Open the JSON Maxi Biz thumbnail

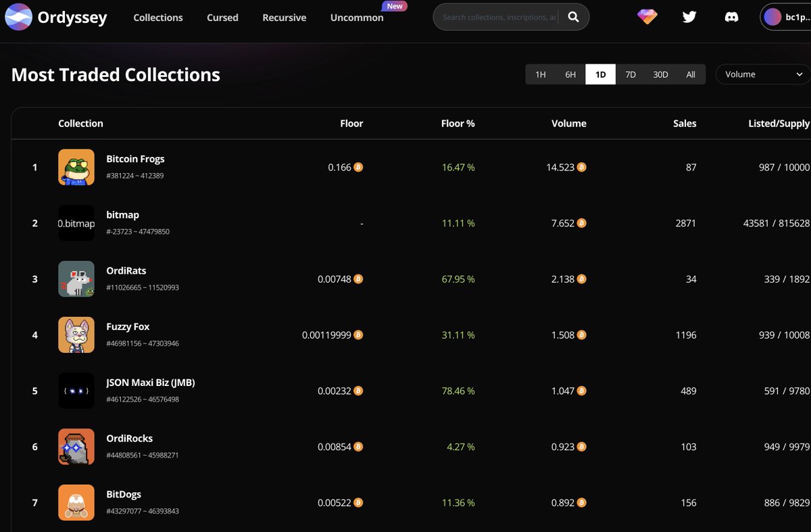tap(76, 391)
